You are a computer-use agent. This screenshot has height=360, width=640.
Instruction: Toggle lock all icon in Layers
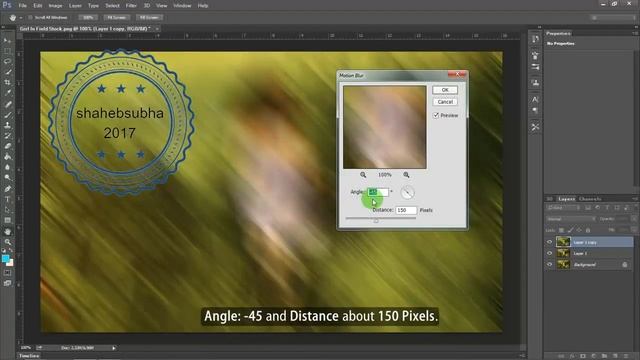coord(588,230)
